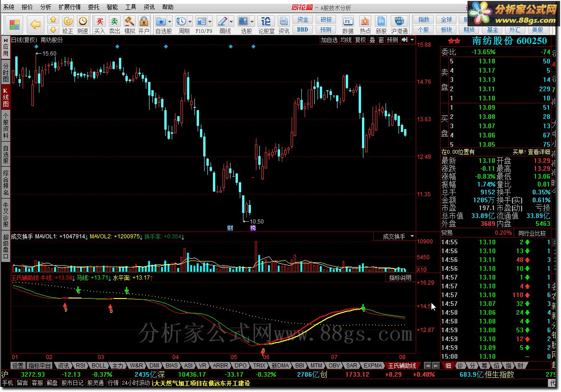Click the 资金 capital flow button
The width and height of the screenshot is (561, 392).
303,20
